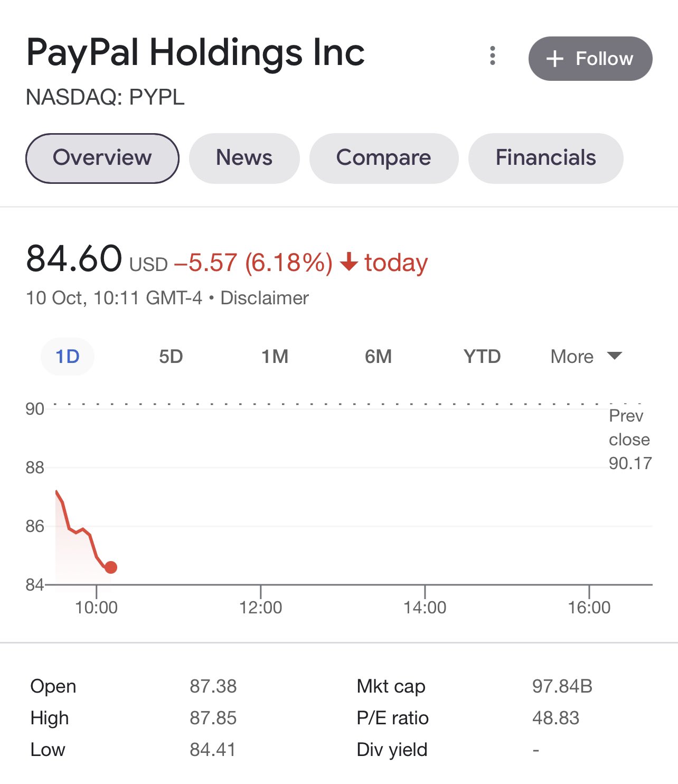Follow PayPal Holdings stock
The height and width of the screenshot is (784, 678).
tap(590, 59)
